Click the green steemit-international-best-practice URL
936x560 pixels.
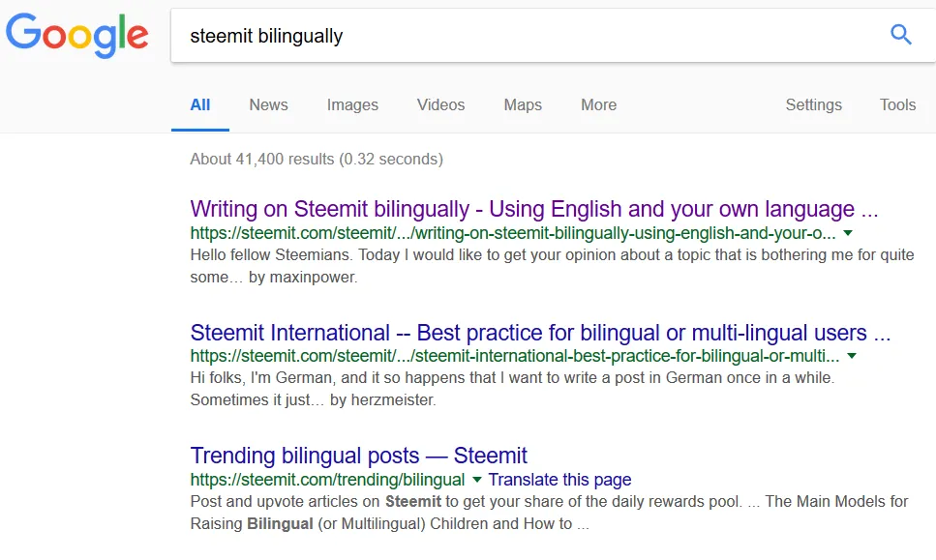point(515,356)
